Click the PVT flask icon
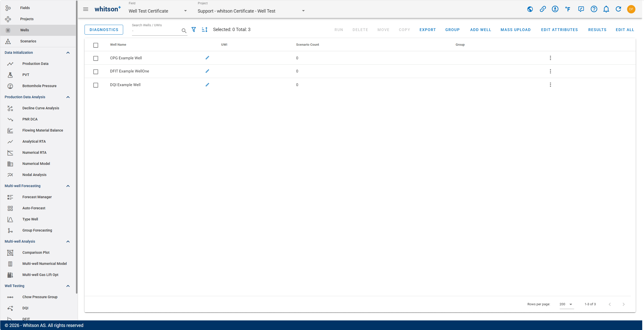This screenshot has width=644, height=330. point(10,75)
